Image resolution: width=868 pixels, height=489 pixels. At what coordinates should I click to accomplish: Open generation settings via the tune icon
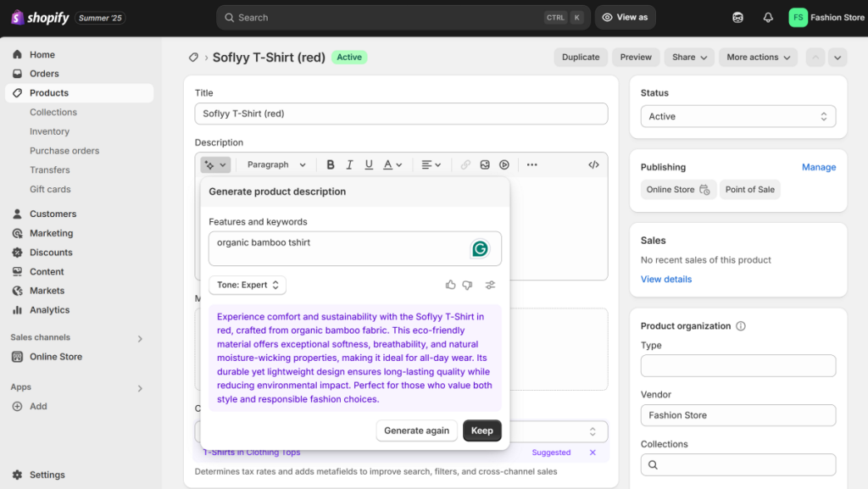(x=490, y=285)
